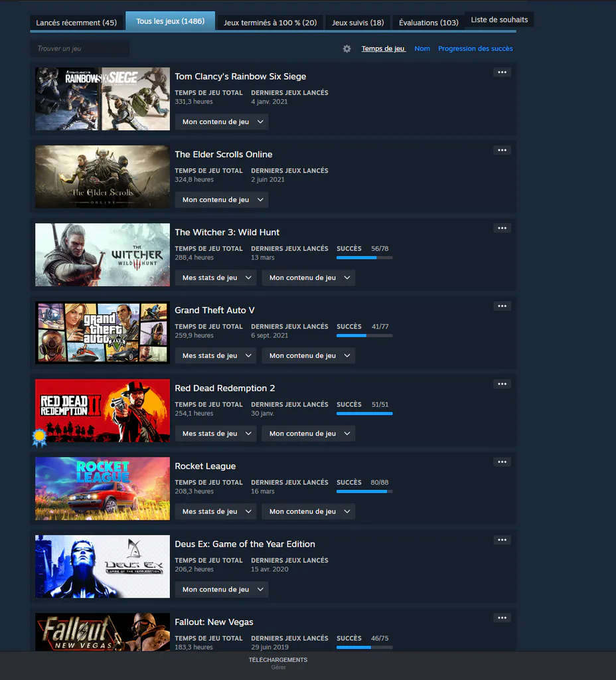
Task: Sort by Progression des succès
Action: 475,48
